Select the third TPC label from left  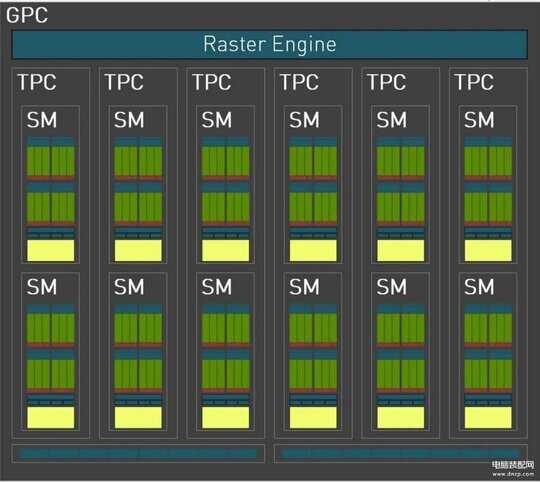tap(212, 82)
